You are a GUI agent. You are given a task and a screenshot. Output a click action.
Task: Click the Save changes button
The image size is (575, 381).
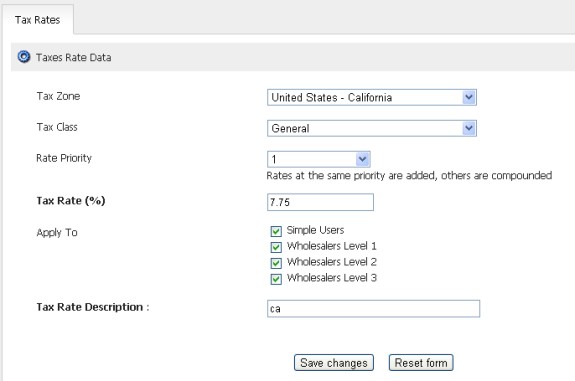click(x=334, y=363)
